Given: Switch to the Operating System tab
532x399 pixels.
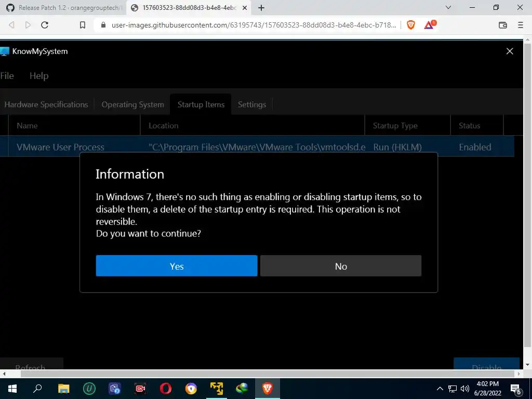Looking at the screenshot, I should point(132,104).
